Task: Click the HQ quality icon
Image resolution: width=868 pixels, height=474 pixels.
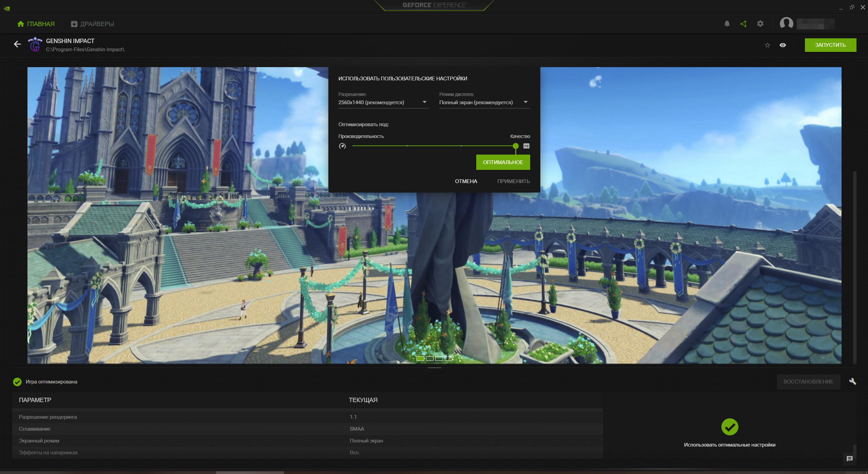Action: click(526, 146)
